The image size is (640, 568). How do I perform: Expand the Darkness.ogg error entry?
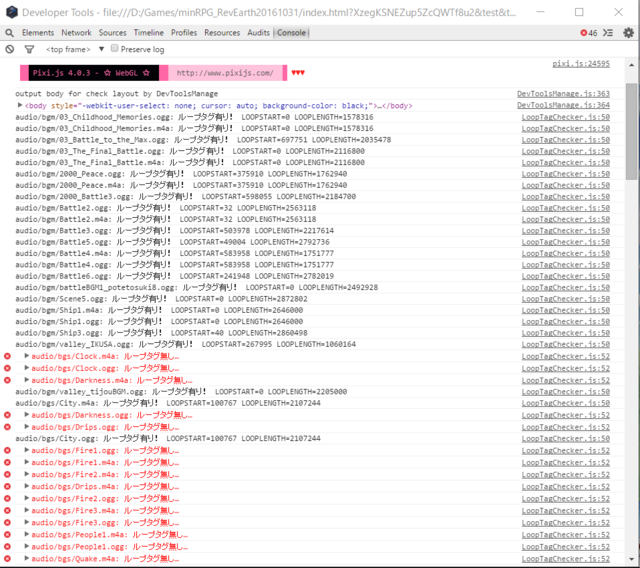(x=27, y=415)
